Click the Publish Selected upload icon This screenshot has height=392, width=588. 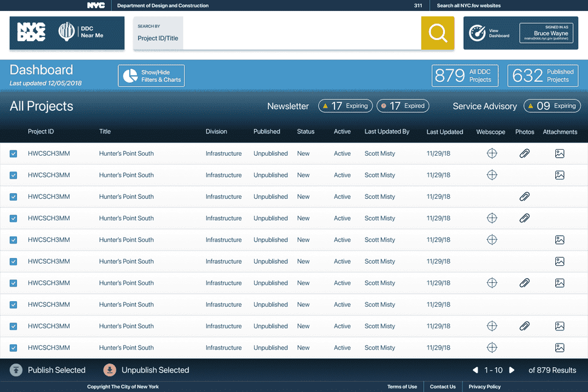point(16,370)
